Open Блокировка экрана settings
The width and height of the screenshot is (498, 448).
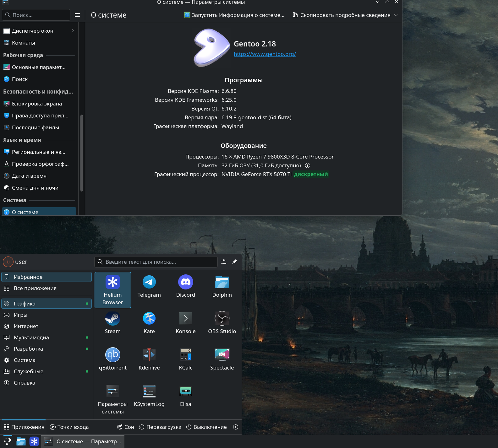39,104
